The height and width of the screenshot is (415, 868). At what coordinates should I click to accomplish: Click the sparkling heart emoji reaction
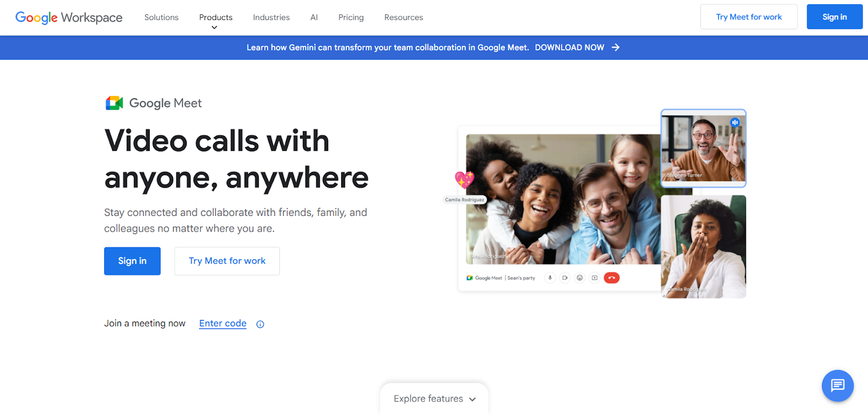tap(464, 180)
